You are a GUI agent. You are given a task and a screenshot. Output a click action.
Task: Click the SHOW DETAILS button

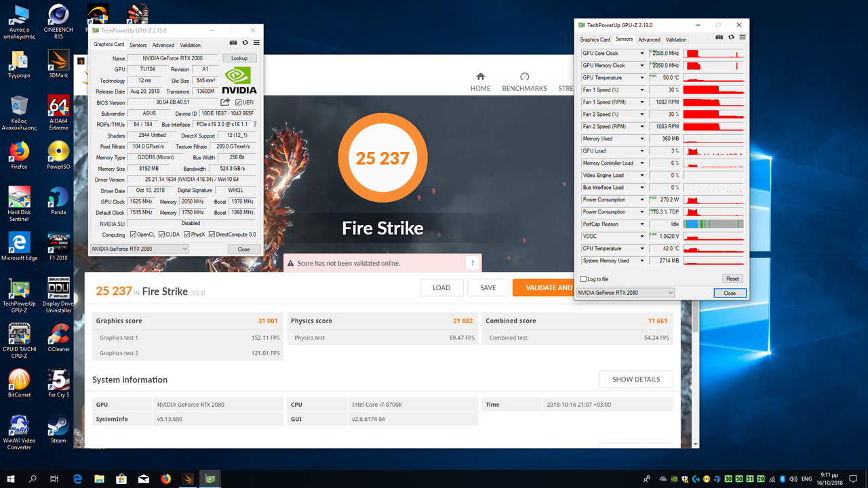coord(636,380)
